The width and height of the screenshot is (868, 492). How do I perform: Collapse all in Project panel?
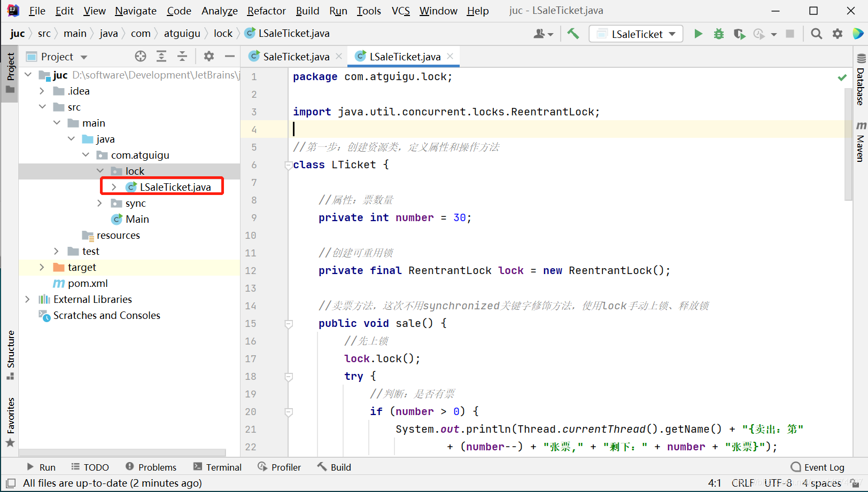(x=182, y=56)
